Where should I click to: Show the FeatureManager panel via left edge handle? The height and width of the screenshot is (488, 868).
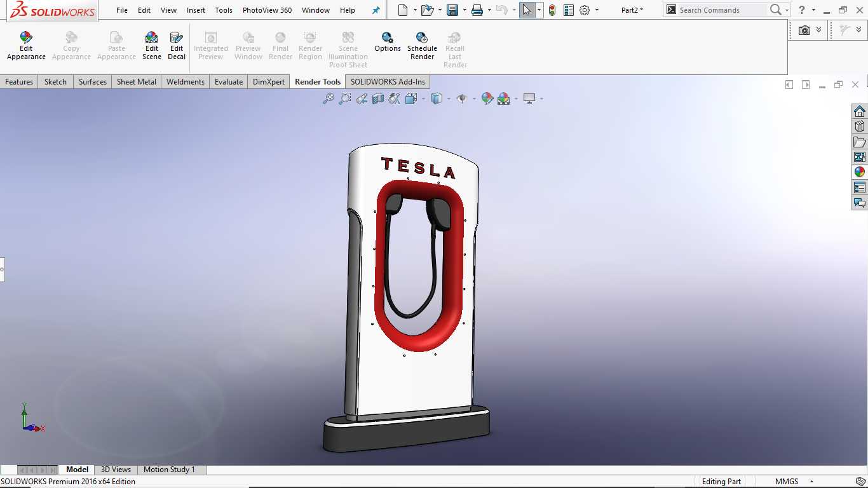(x=2, y=269)
